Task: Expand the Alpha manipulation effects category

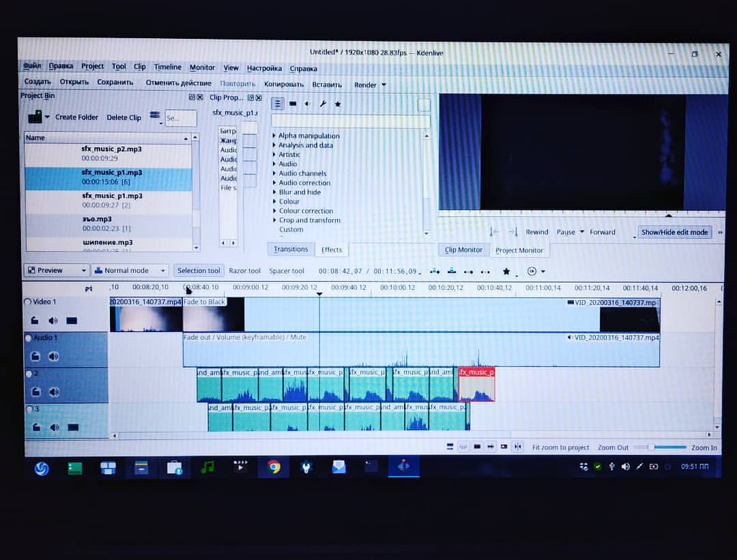Action: (274, 135)
